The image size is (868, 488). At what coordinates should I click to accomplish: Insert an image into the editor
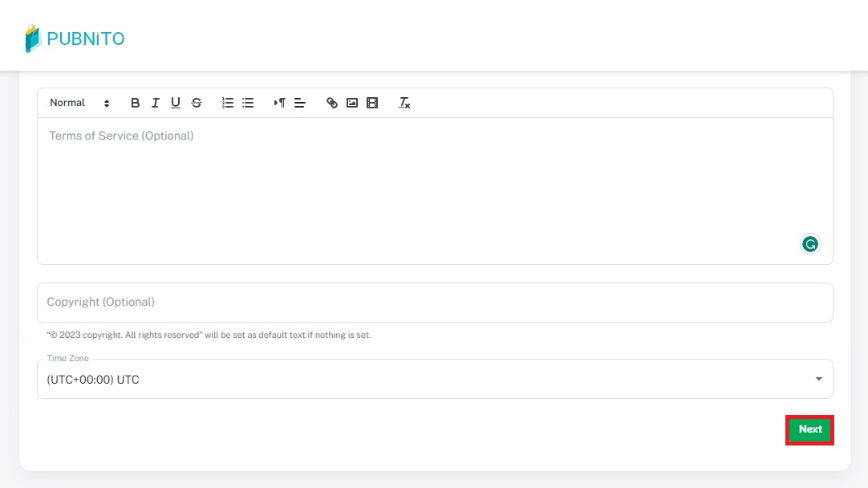(x=352, y=103)
